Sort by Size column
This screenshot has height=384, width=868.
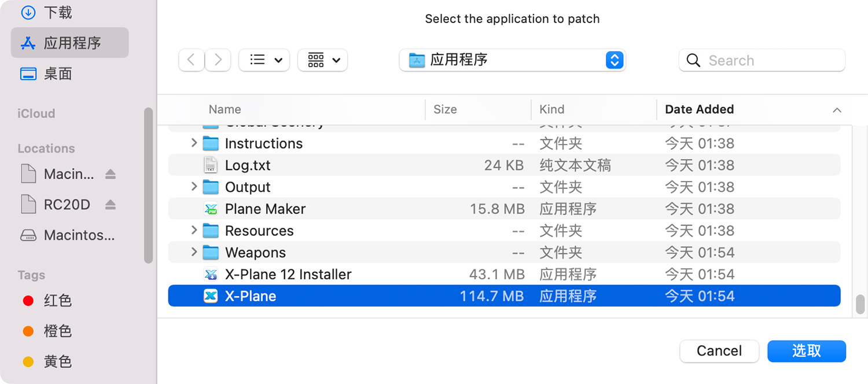(445, 109)
